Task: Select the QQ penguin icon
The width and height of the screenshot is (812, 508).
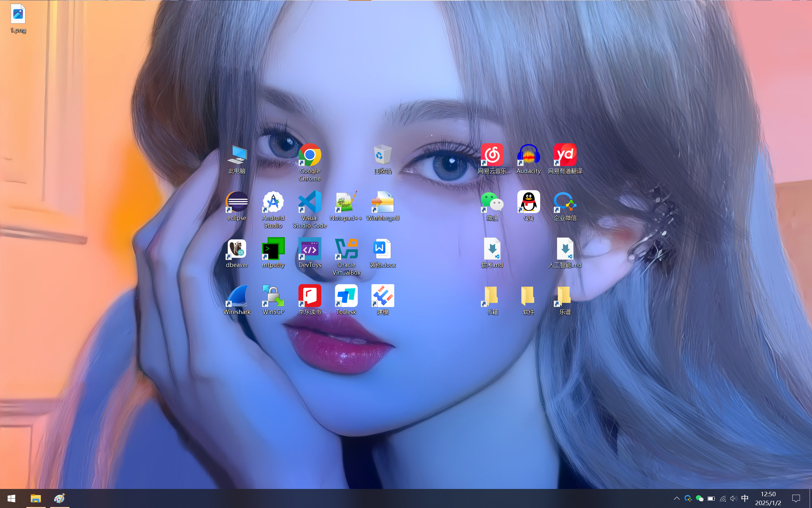Action: 528,206
